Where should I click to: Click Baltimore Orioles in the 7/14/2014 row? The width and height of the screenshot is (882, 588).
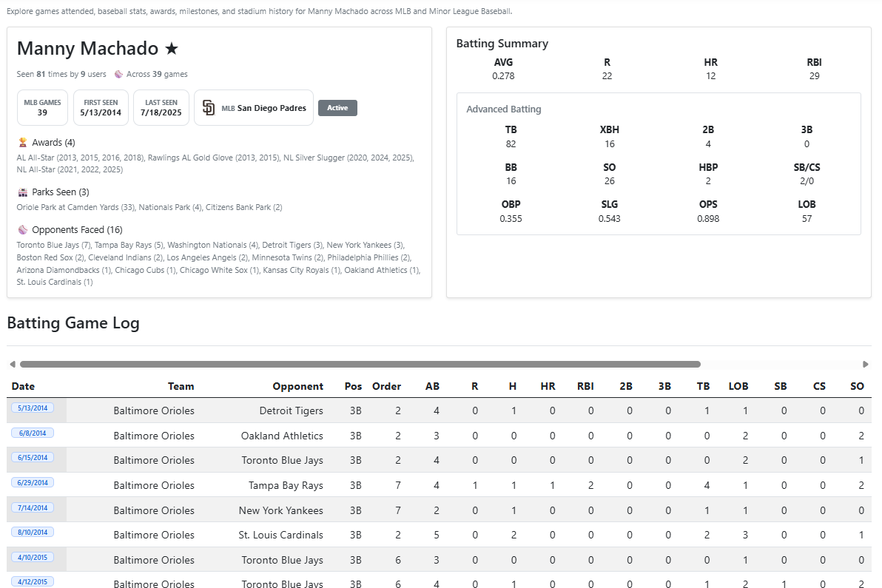tap(154, 511)
